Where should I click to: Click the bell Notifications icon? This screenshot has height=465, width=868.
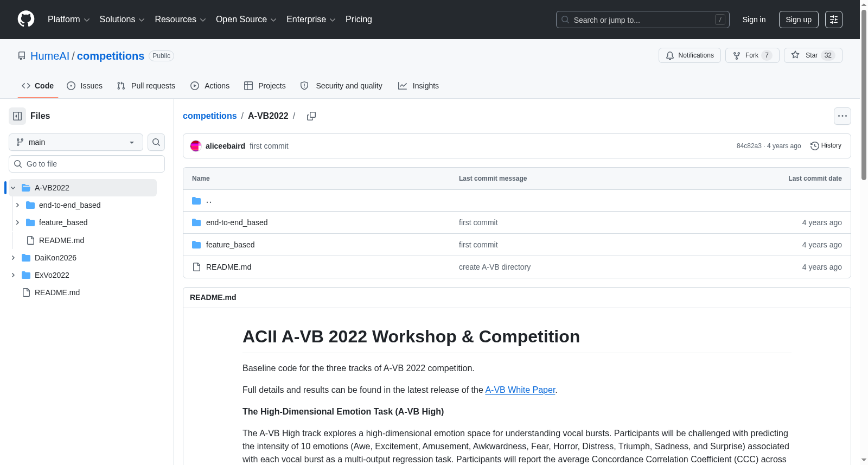coord(670,55)
